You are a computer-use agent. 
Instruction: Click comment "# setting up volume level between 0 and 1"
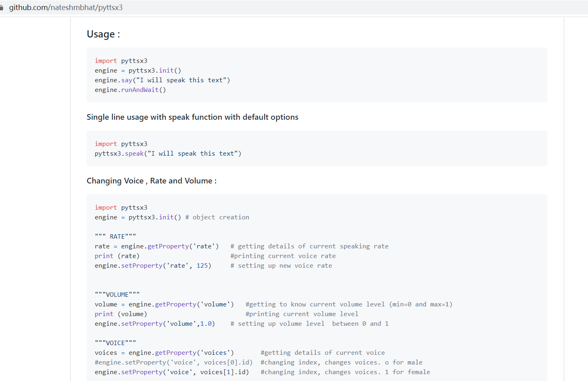click(309, 324)
